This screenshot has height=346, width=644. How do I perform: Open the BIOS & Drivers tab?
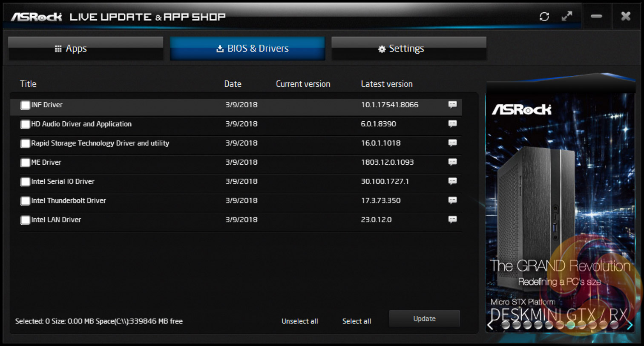click(247, 49)
